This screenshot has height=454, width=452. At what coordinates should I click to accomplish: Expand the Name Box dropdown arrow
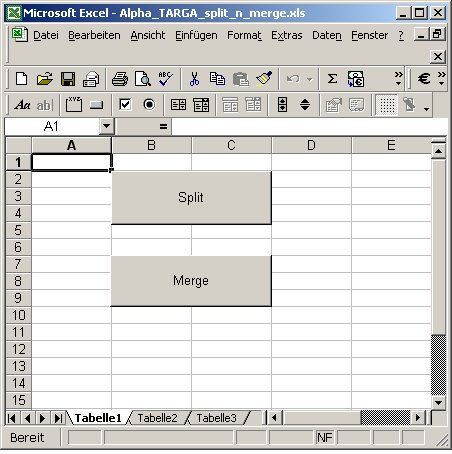(106, 126)
